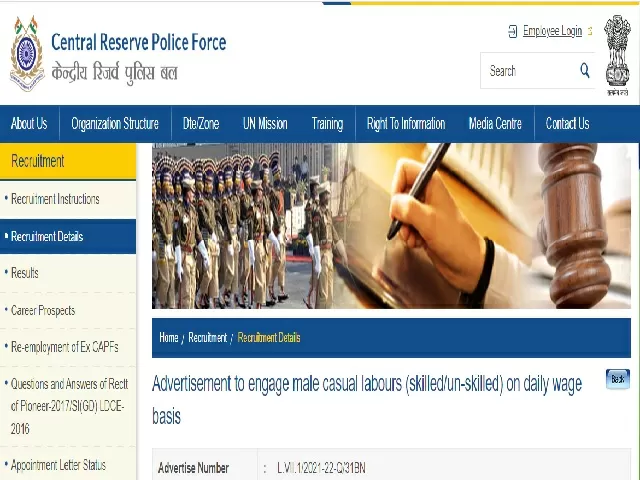Viewport: 640px width, 480px height.
Task: Open Right To Information menu
Action: (x=406, y=123)
